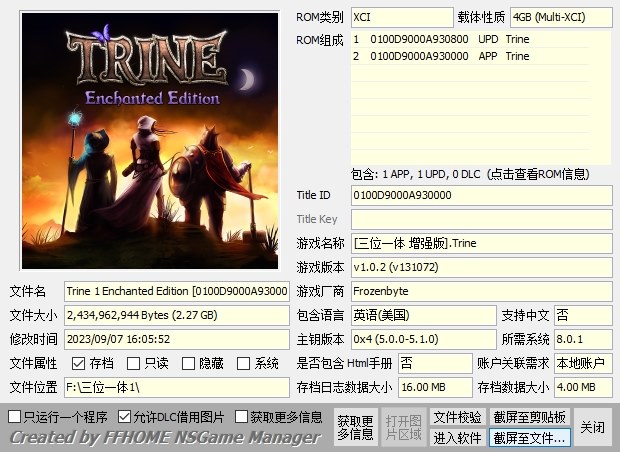Click the 文件校验 button
Image resolution: width=620 pixels, height=452 pixels.
[x=457, y=417]
